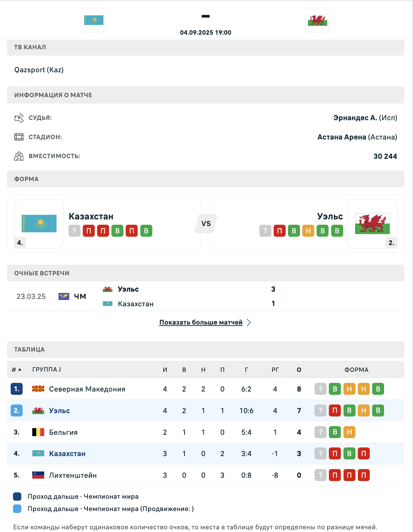Select the Северная Македония table row

[206, 389]
